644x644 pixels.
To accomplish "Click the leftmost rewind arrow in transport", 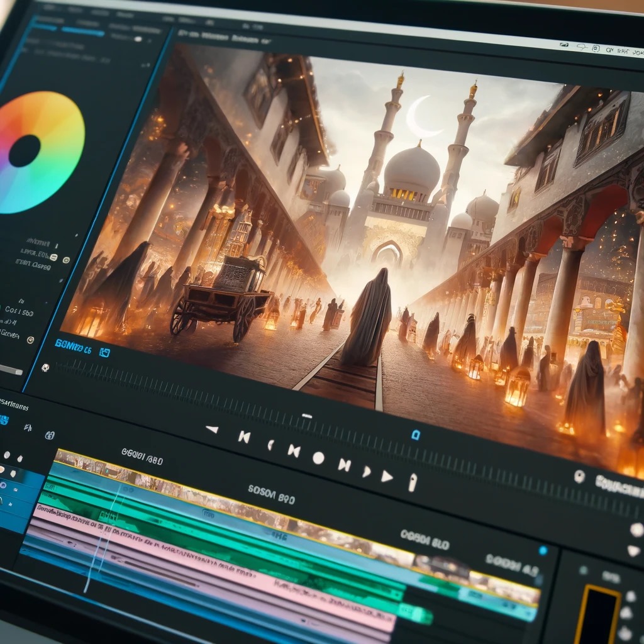I will pos(212,430).
